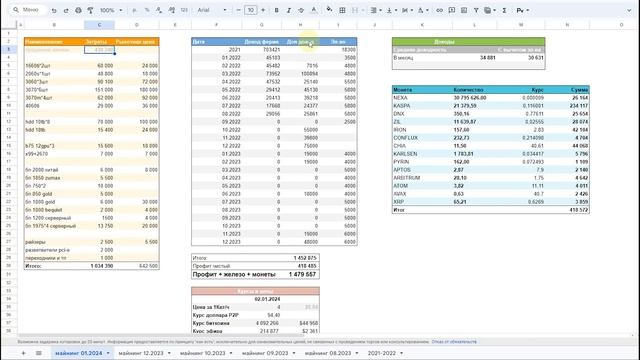Open the functions (sigma) menu
This screenshot has height=360, width=640.
[504, 10]
